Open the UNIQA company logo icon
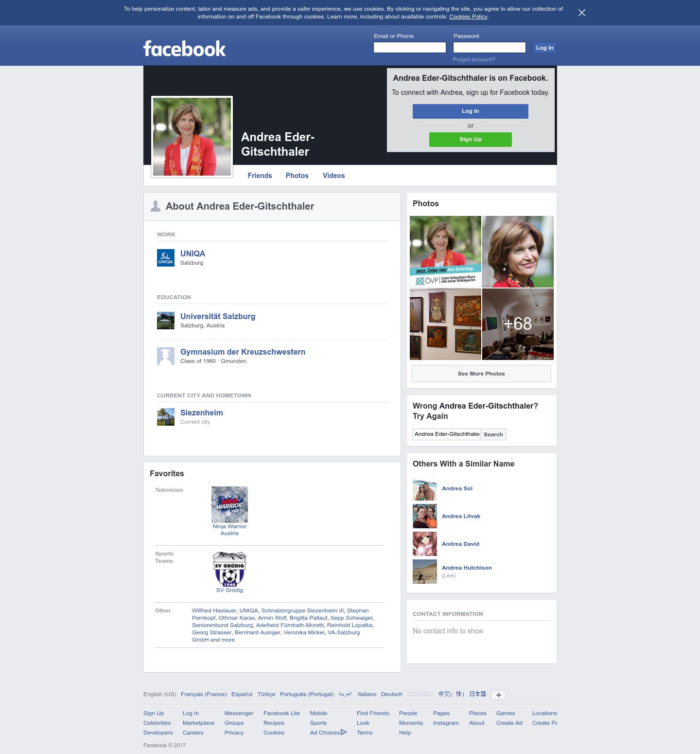The height and width of the screenshot is (754, 700). click(166, 258)
